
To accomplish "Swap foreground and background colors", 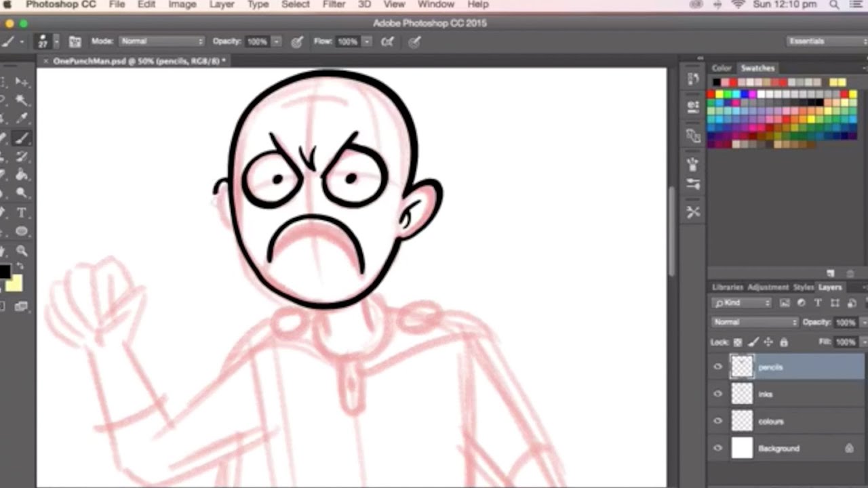I will click(20, 266).
